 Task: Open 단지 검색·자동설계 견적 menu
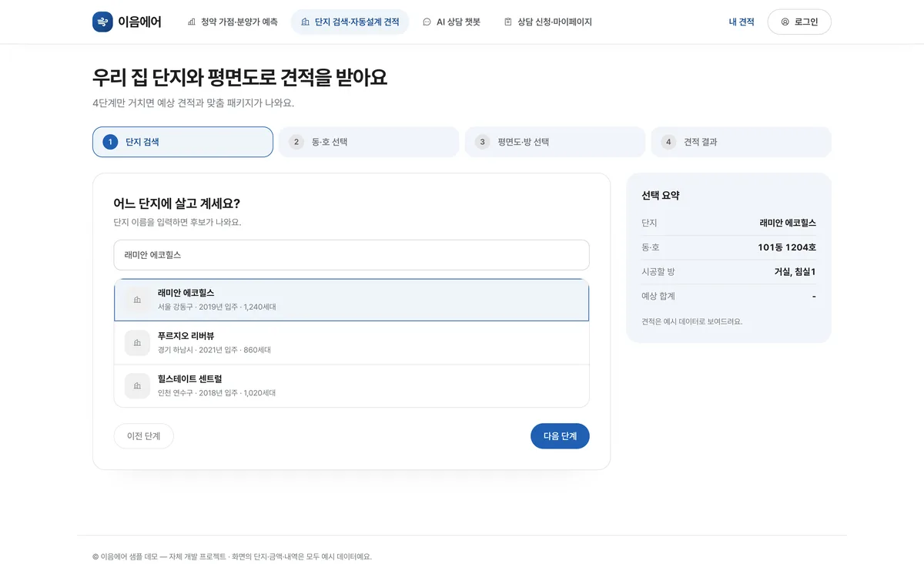point(350,22)
